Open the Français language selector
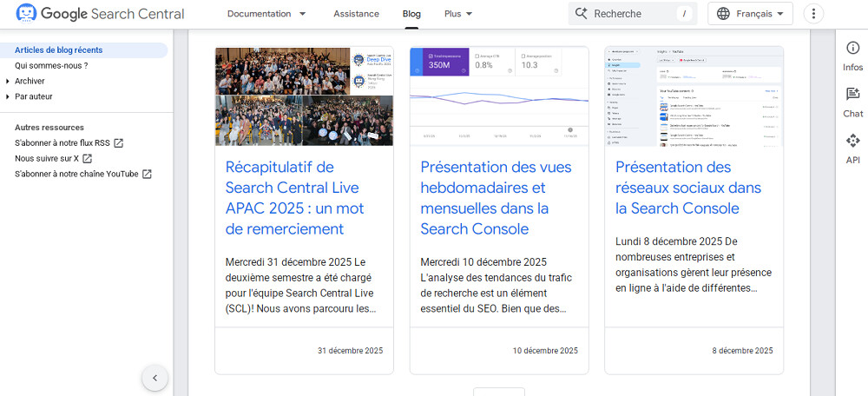 tap(750, 14)
